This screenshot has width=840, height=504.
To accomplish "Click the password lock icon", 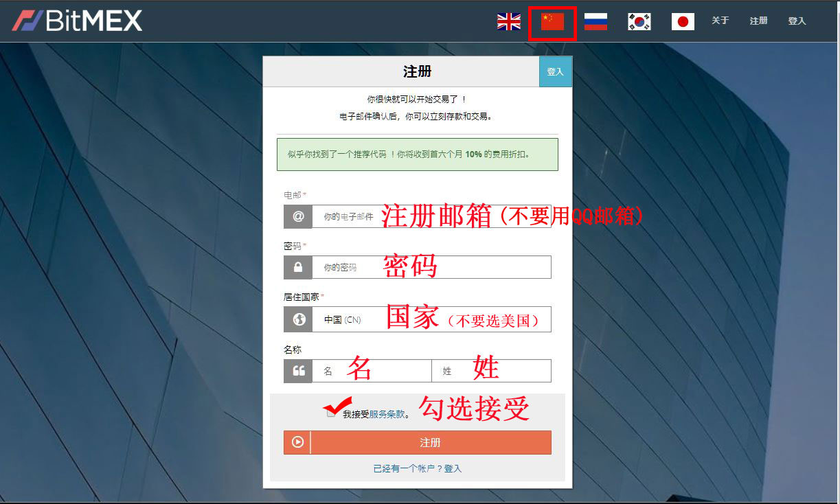I will (298, 267).
